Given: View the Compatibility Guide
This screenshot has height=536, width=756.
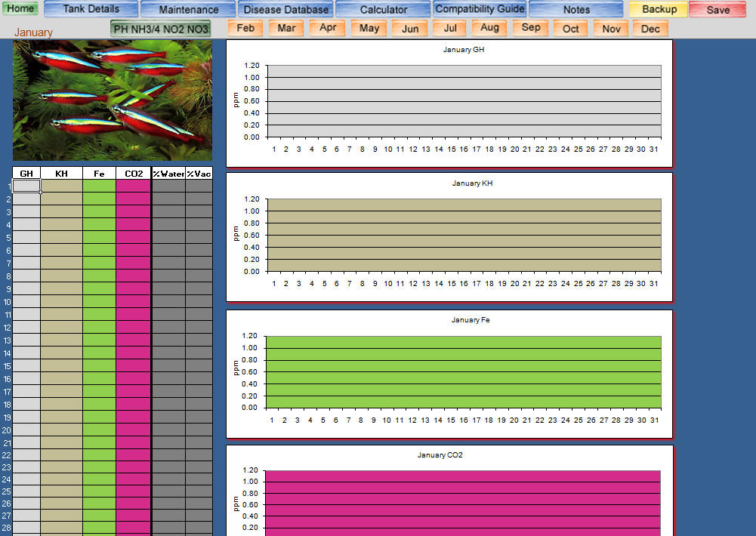Looking at the screenshot, I should (x=480, y=8).
